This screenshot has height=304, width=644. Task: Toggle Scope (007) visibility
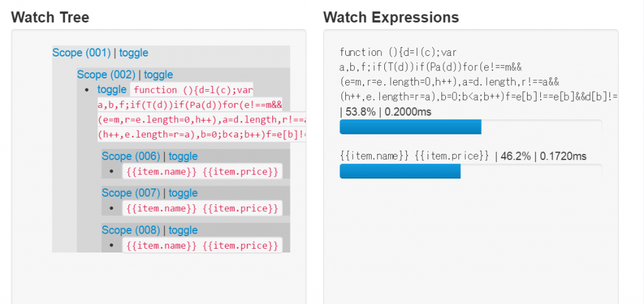click(x=183, y=193)
